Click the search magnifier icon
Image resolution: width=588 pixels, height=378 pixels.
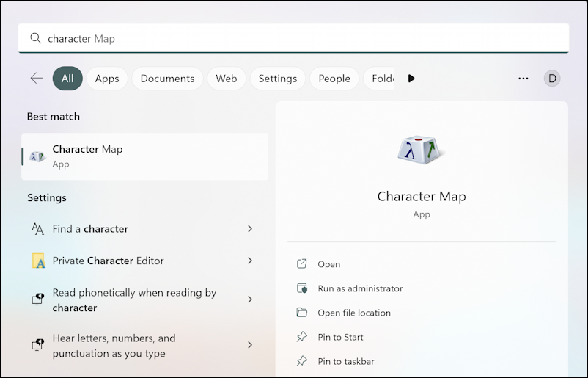(36, 38)
